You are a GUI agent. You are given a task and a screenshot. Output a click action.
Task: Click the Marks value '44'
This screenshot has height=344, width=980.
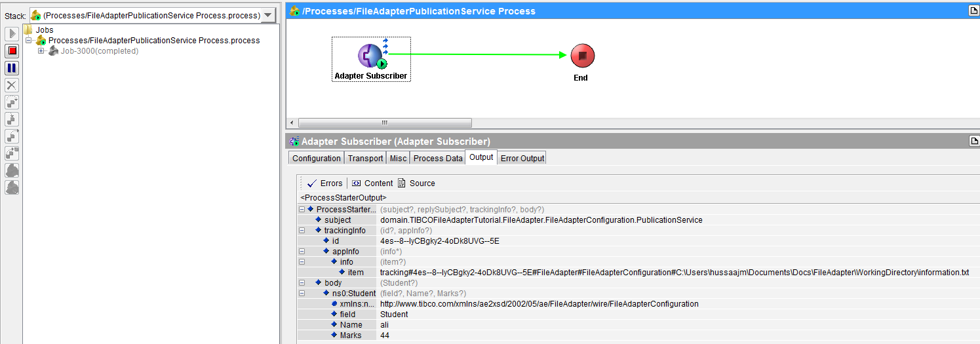pyautogui.click(x=385, y=335)
